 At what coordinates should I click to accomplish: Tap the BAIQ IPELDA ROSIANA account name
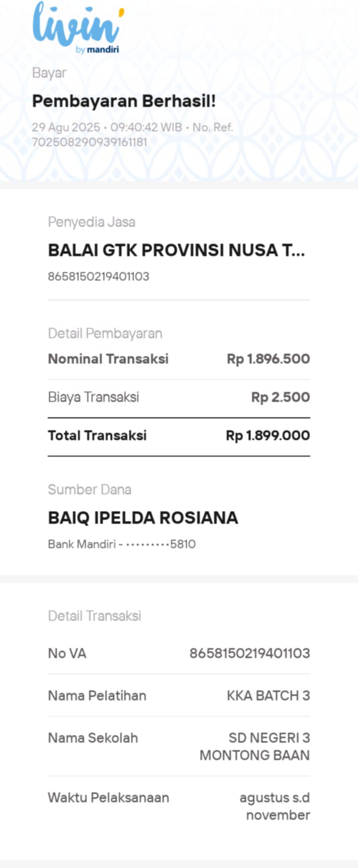143,518
